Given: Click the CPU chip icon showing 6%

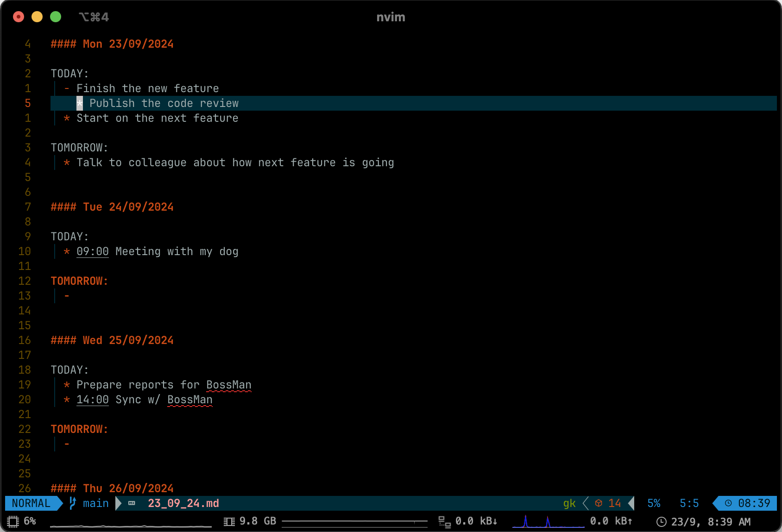Looking at the screenshot, I should (x=13, y=521).
